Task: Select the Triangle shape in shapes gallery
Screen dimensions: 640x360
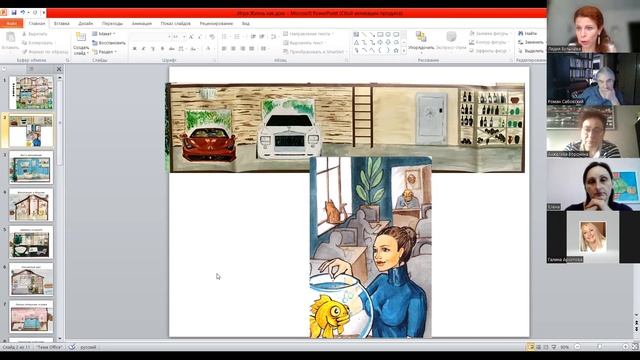Action: click(x=356, y=42)
